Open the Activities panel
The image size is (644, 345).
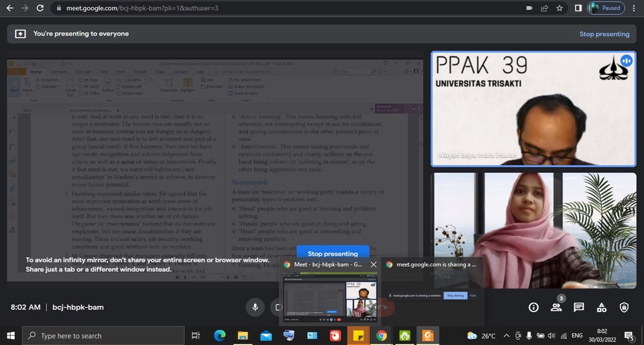(x=601, y=307)
